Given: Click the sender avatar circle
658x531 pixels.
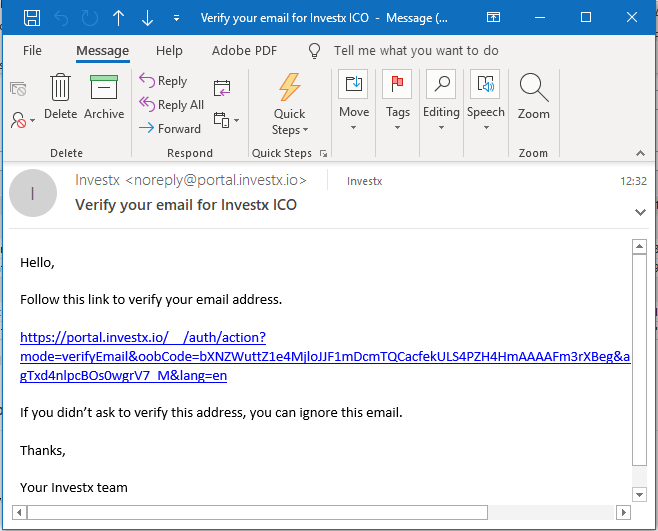Looking at the screenshot, I should 33,193.
